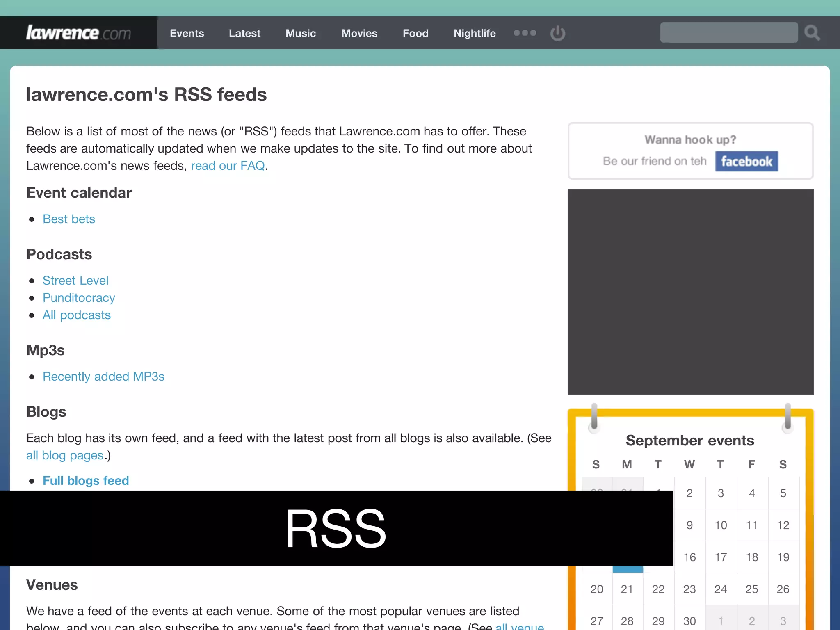
Task: Open the Best bets feed link
Action: pos(69,219)
